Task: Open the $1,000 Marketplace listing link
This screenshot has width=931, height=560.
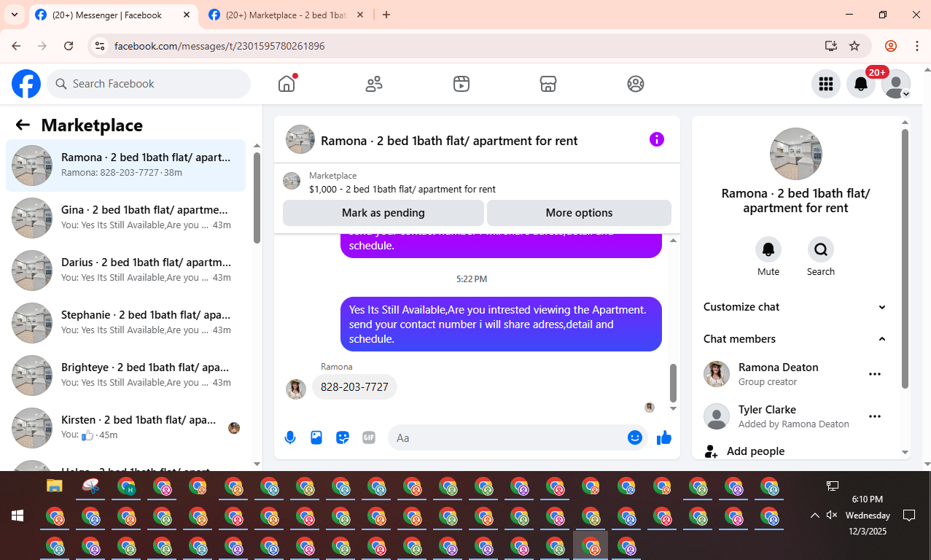Action: [x=402, y=189]
